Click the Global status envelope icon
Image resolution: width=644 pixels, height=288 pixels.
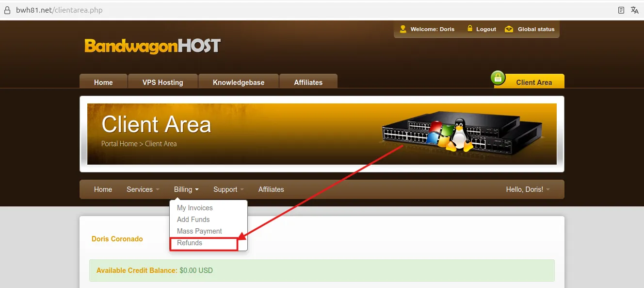point(509,29)
